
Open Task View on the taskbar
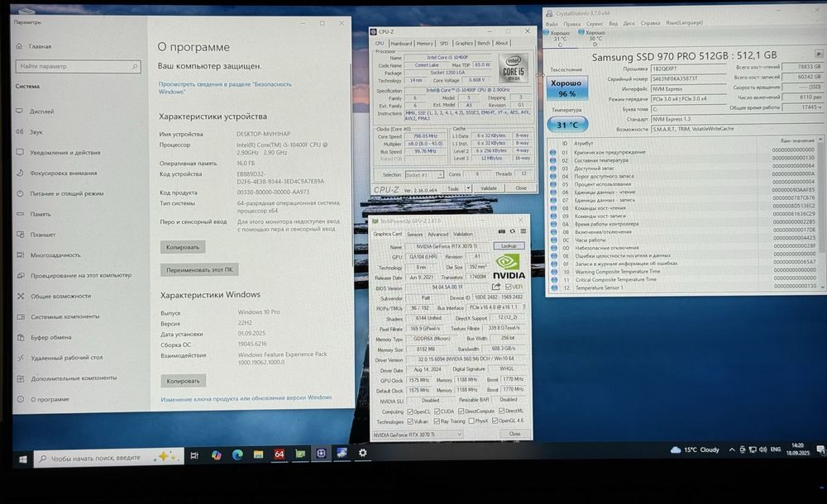(x=194, y=455)
